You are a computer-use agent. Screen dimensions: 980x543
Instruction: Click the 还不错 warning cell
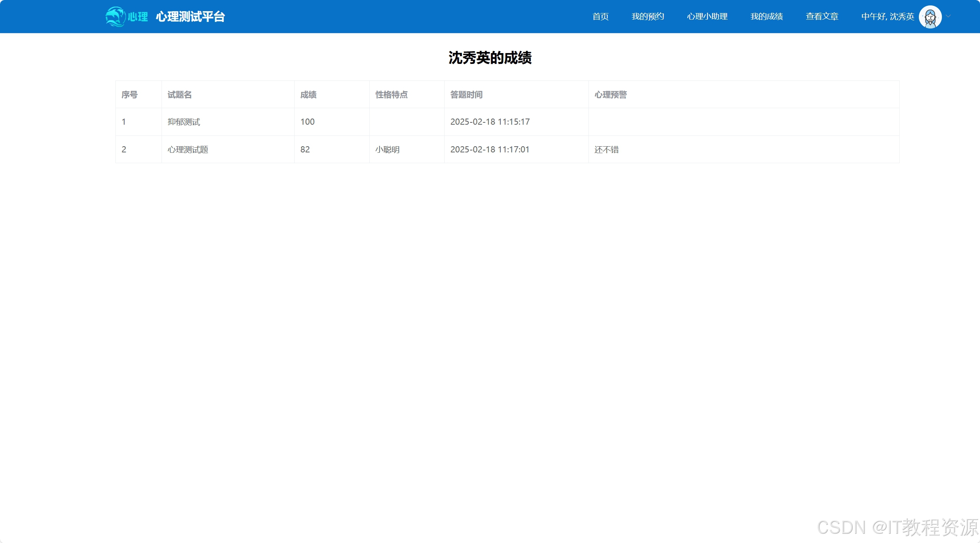point(607,150)
